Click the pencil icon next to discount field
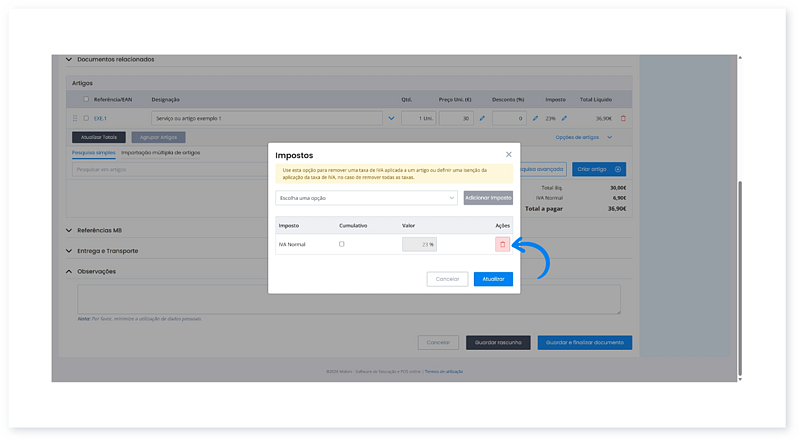Image resolution: width=800 pixels, height=442 pixels. point(535,118)
